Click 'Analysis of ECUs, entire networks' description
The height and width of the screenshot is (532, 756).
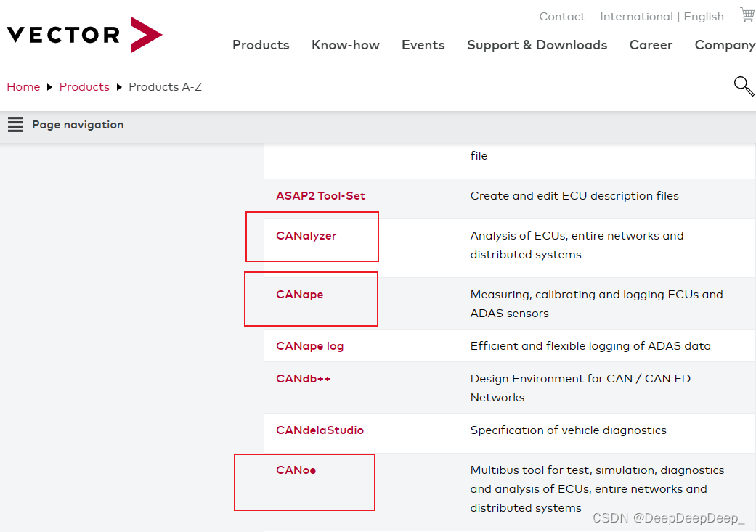pyautogui.click(x=577, y=245)
